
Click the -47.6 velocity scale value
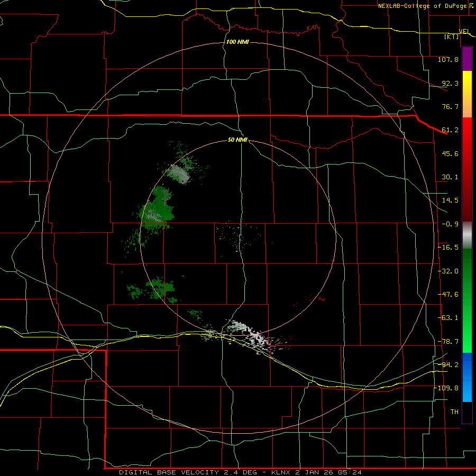448,295
